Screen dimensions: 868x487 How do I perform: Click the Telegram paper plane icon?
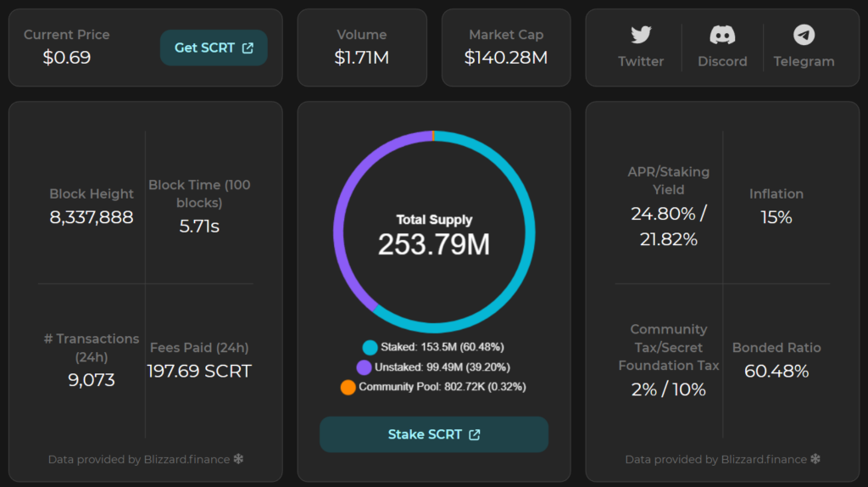[x=804, y=35]
